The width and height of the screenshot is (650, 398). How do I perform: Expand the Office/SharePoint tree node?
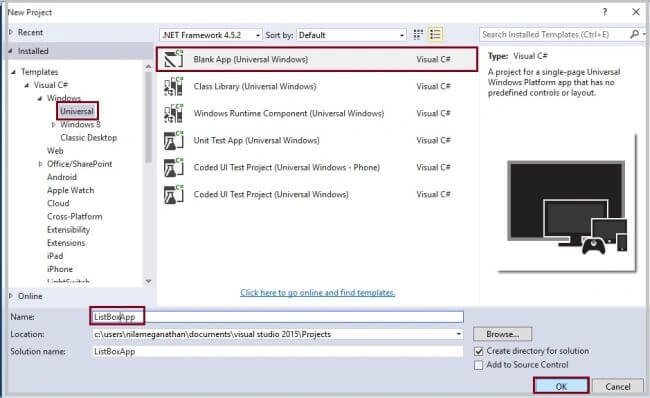point(40,164)
